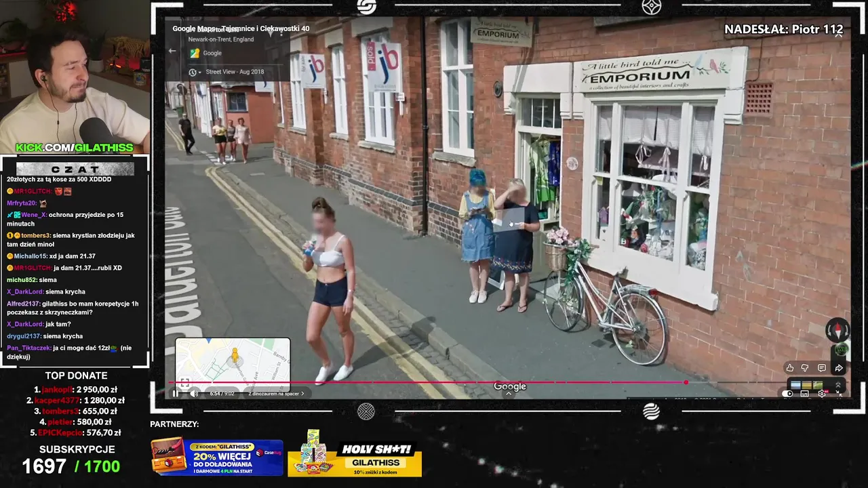The width and height of the screenshot is (868, 488).
Task: Expand the minimap with the fullscreen corner icon
Action: 184,382
